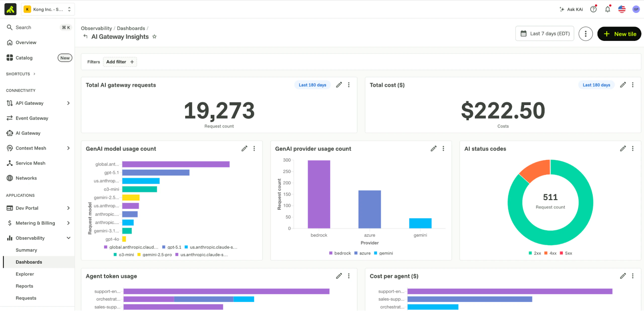Open kebab menu on AI status codes tile
Screen dimensions: 644x311
coord(633,149)
